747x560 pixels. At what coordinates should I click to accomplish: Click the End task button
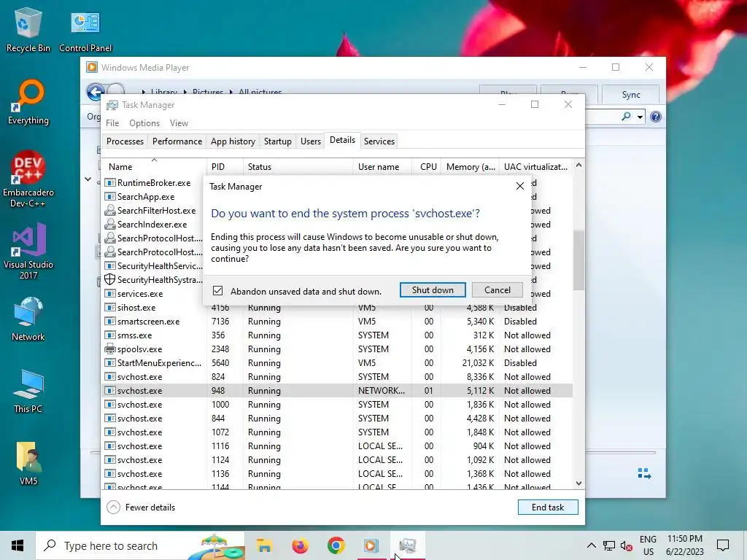click(548, 507)
